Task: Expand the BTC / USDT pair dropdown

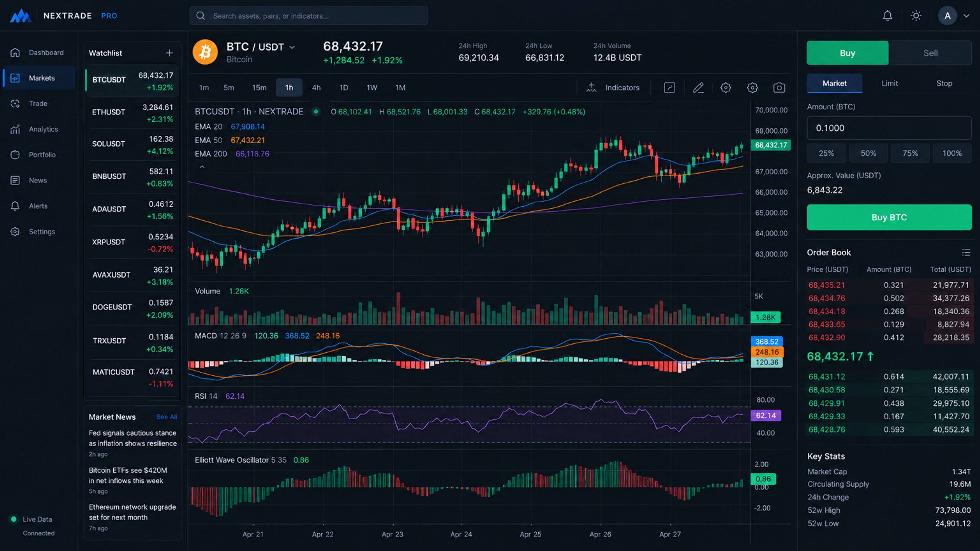Action: point(292,47)
